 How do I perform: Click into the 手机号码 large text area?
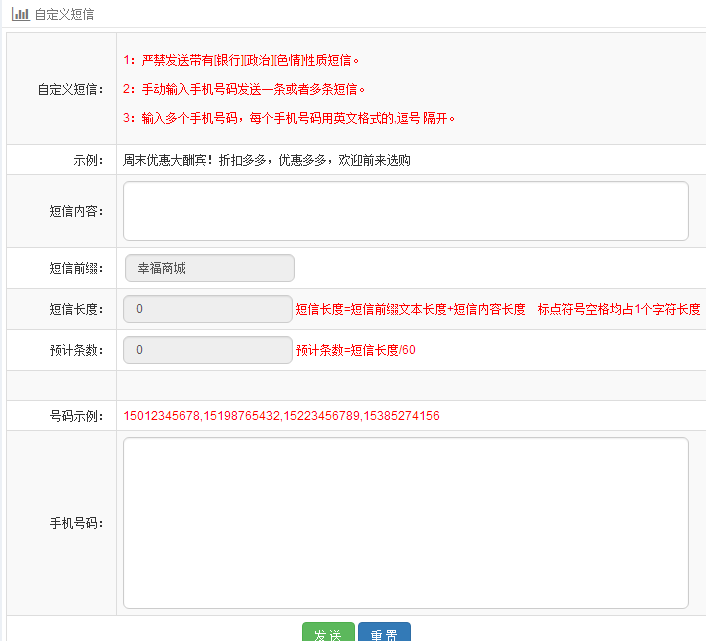[x=405, y=522]
